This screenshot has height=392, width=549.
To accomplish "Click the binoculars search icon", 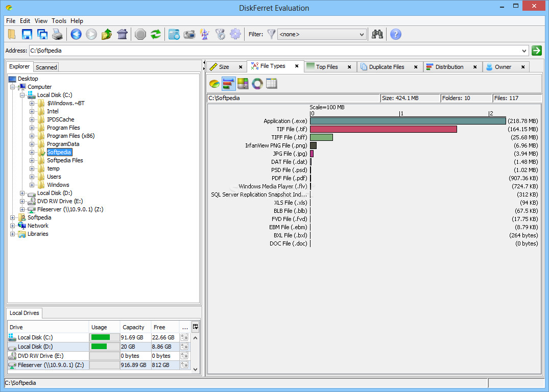I will (x=377, y=34).
